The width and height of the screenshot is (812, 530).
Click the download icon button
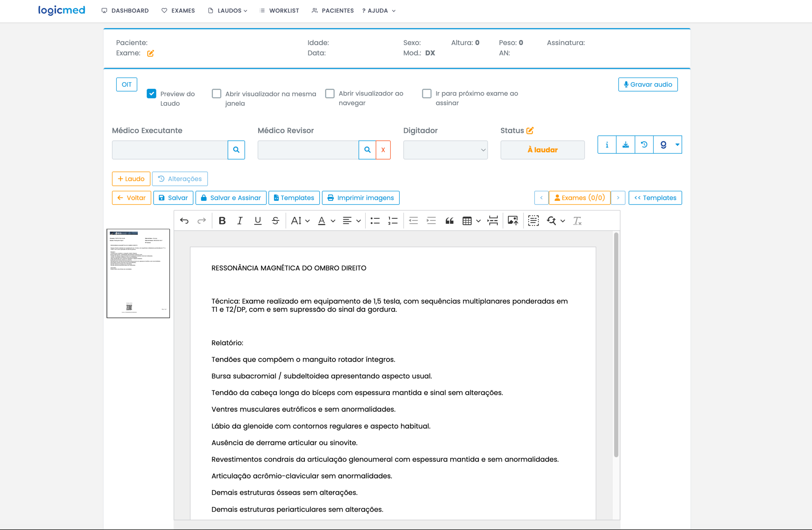tap(625, 145)
